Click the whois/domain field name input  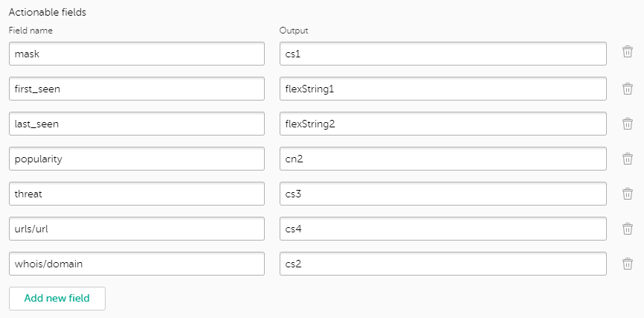137,264
